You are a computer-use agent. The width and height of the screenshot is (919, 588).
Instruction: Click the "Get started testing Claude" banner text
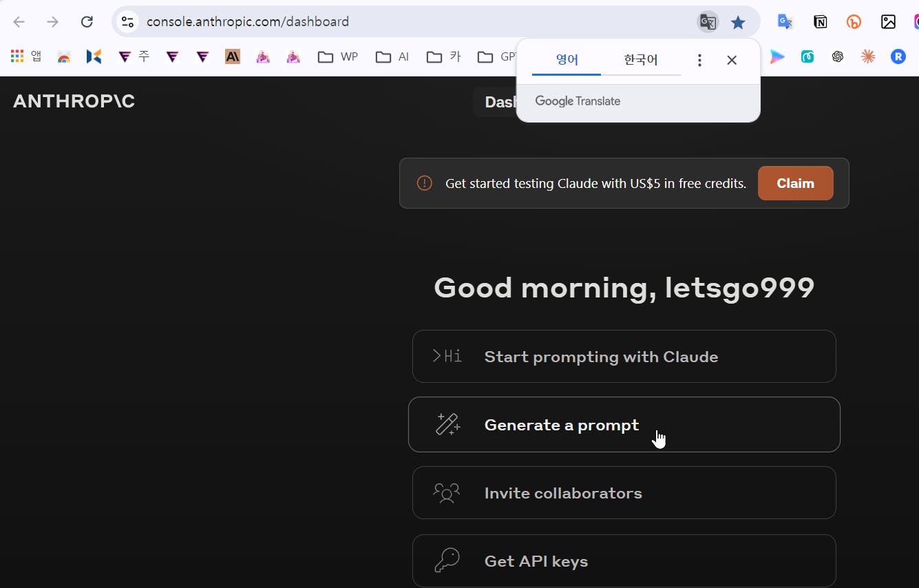coord(595,183)
